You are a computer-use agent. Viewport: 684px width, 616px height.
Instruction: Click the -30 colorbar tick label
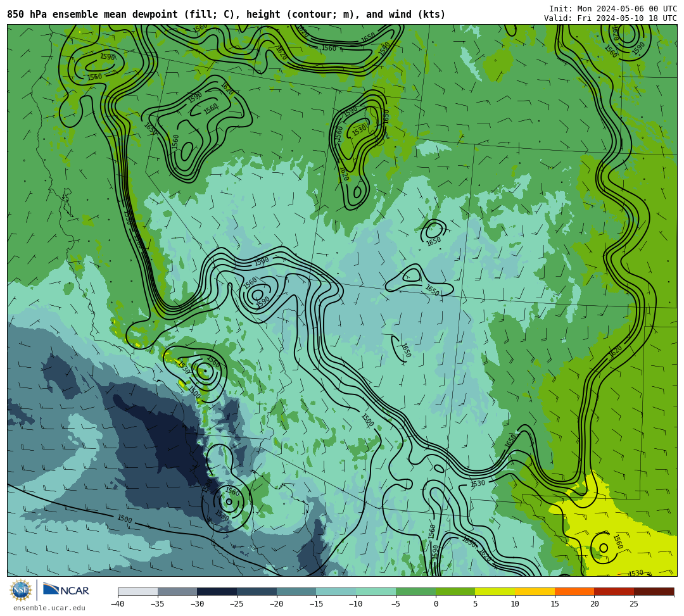coord(197,604)
